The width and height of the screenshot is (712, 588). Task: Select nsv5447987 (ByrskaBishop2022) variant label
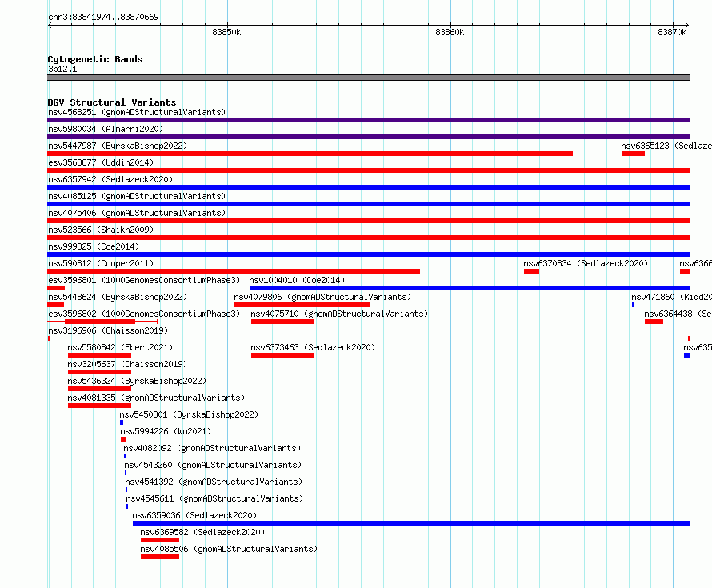click(118, 146)
